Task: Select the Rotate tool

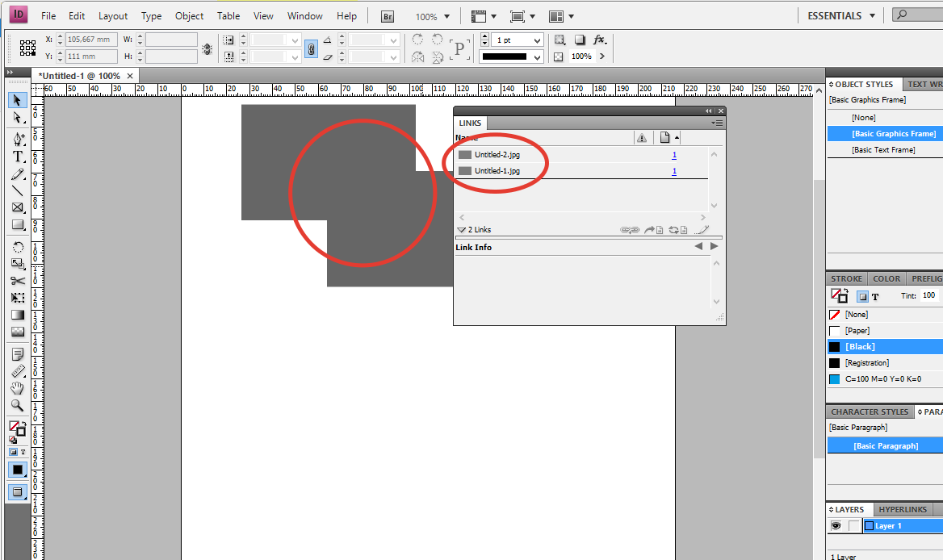Action: pos(18,247)
